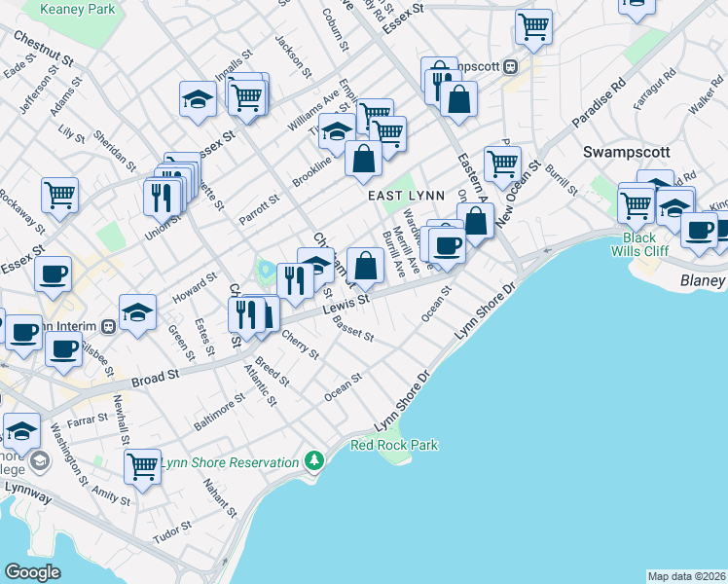Select the Farragut Rd label
Screen dimensions: 728x584
[x=655, y=90]
